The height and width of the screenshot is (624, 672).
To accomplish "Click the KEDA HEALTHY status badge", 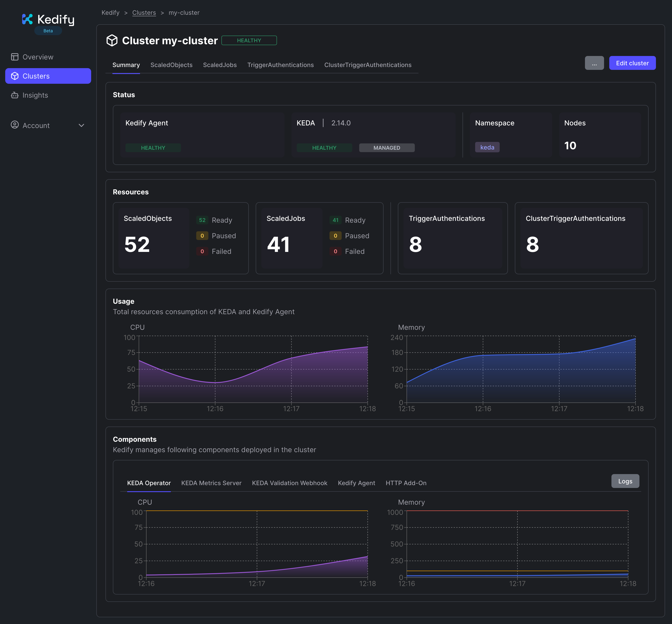I will [x=324, y=148].
